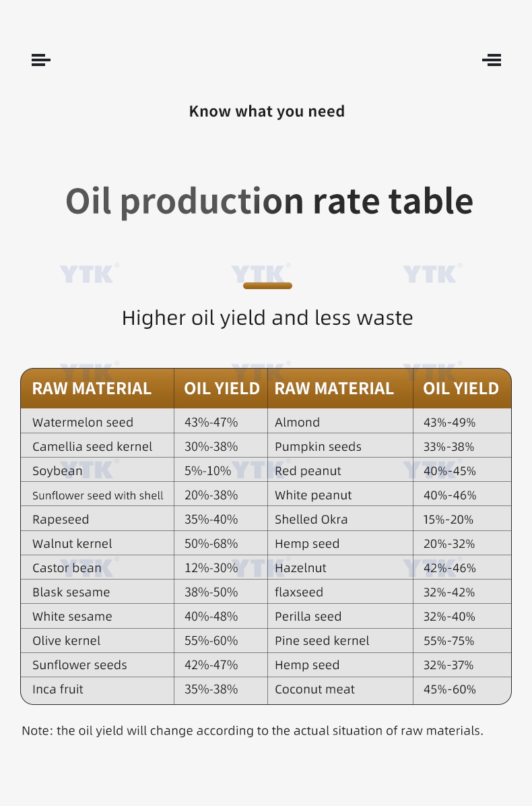Click the 'Higher oil yield and less waste' subtitle
Viewport: 532px width, 806px height.
click(267, 318)
